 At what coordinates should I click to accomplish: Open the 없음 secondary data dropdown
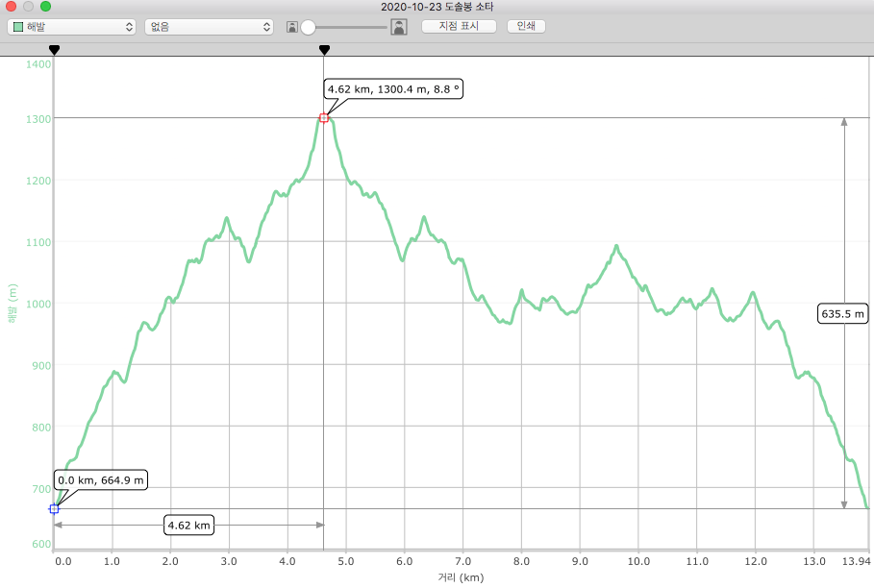click(x=209, y=27)
